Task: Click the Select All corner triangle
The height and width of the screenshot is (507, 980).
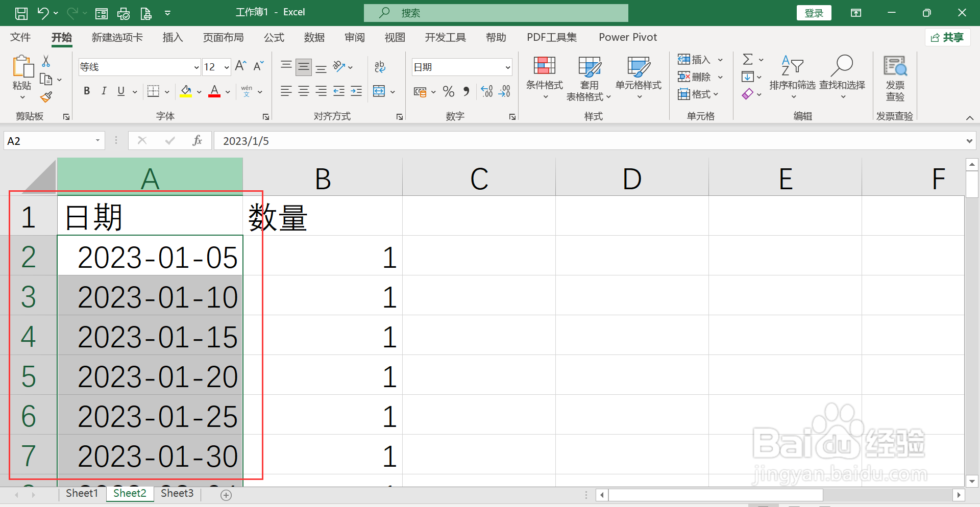Action: [39, 176]
